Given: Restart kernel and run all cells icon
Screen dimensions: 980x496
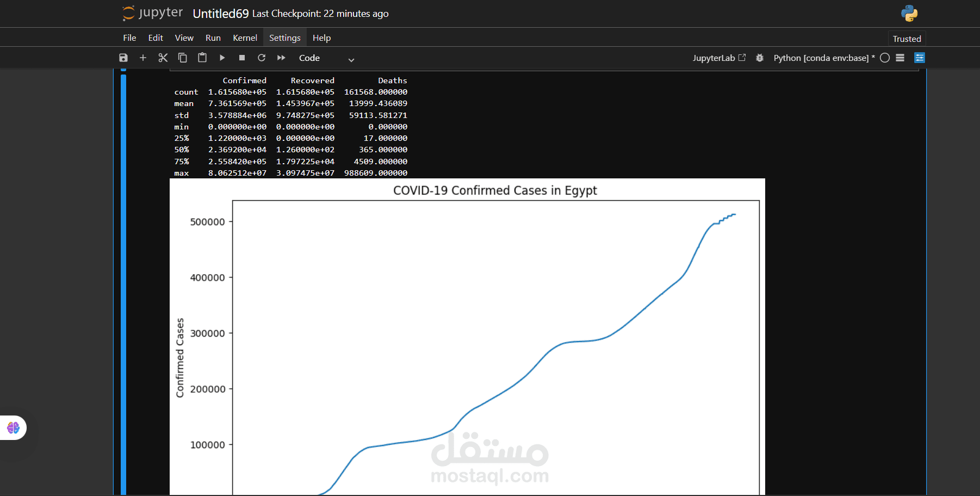Looking at the screenshot, I should click(x=281, y=58).
